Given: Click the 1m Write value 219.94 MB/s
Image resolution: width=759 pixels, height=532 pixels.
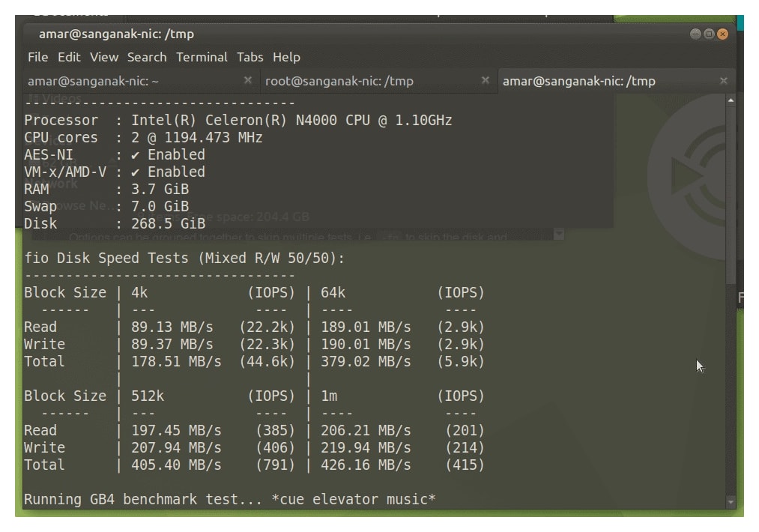Looking at the screenshot, I should (x=366, y=447).
